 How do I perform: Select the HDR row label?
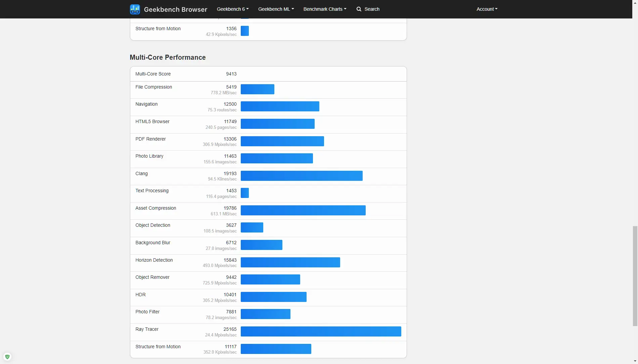coord(141,295)
